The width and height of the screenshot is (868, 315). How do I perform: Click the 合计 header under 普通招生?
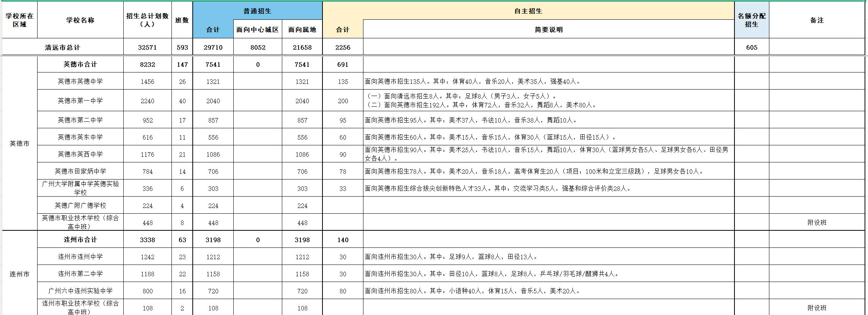(x=213, y=29)
